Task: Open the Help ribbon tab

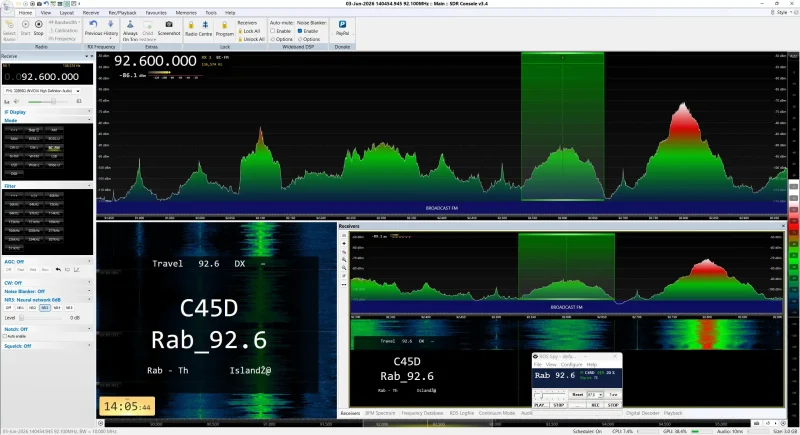Action: (230, 13)
